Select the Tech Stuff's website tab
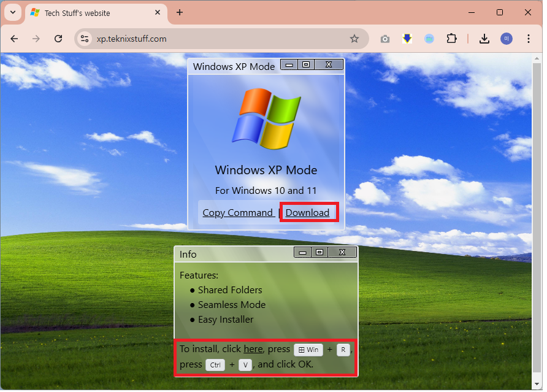Screen dimensions: 547x392 click(x=95, y=13)
